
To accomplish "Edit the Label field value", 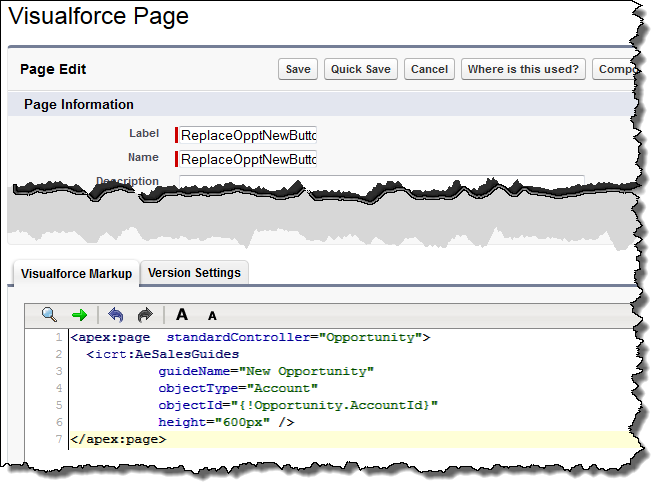I will click(x=247, y=135).
